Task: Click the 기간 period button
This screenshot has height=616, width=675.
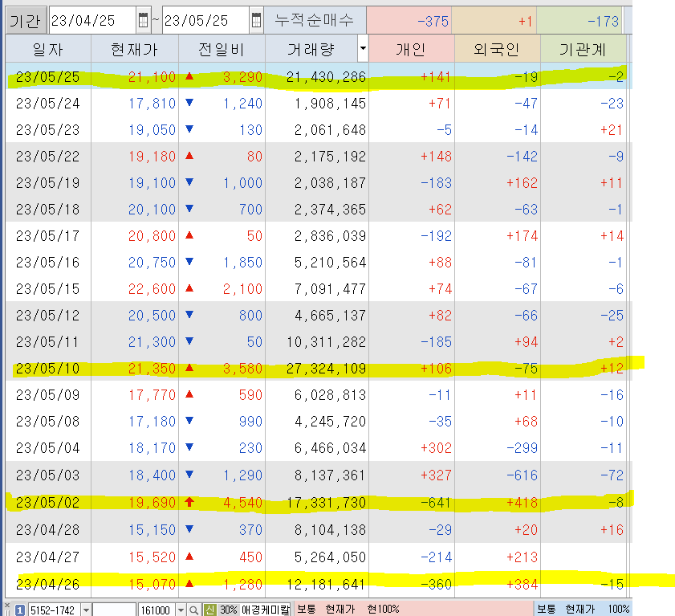Action: pyautogui.click(x=26, y=20)
